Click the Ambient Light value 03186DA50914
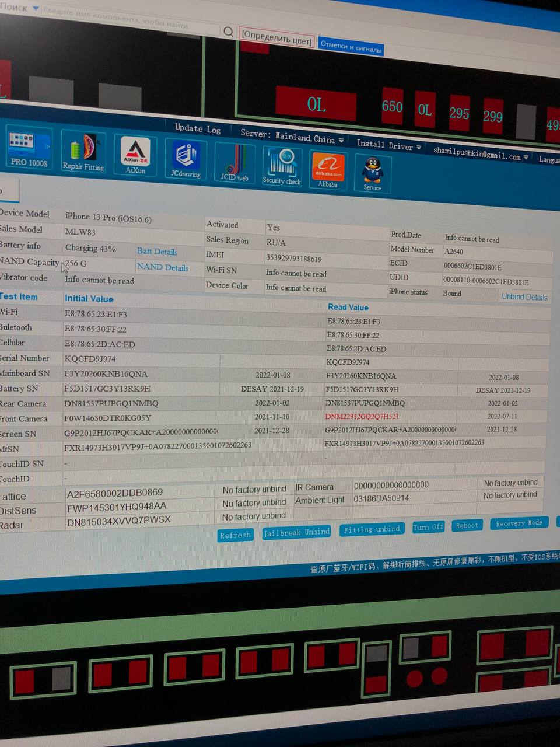 pyautogui.click(x=381, y=499)
